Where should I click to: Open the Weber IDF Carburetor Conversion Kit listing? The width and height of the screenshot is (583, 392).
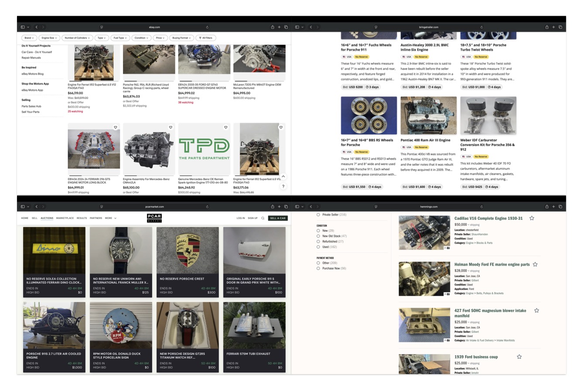coord(488,145)
